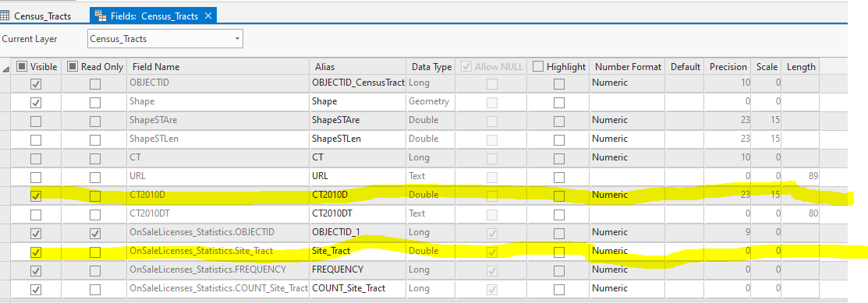
Task: Select the COUNT_Site_Tract alias cell
Action: tap(358, 288)
